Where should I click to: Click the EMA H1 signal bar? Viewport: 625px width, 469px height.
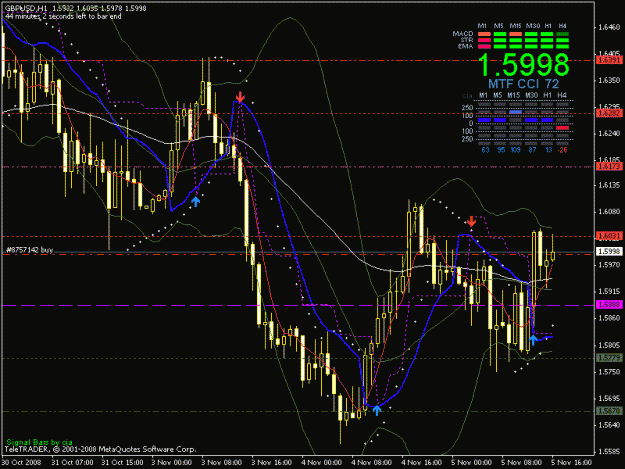tap(547, 46)
